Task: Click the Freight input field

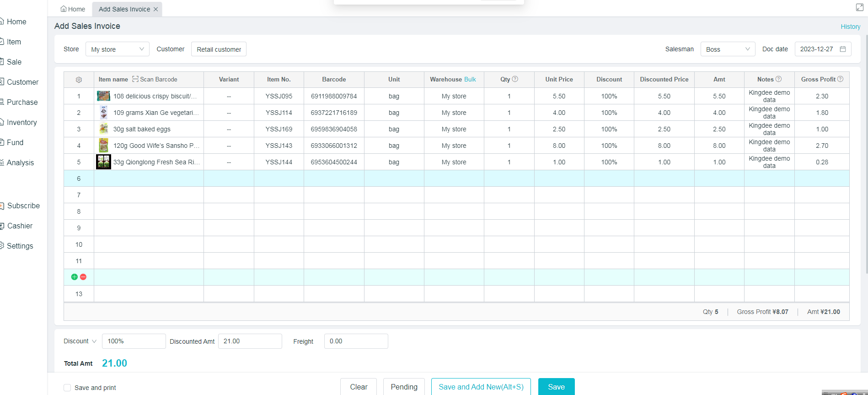Action: click(356, 341)
